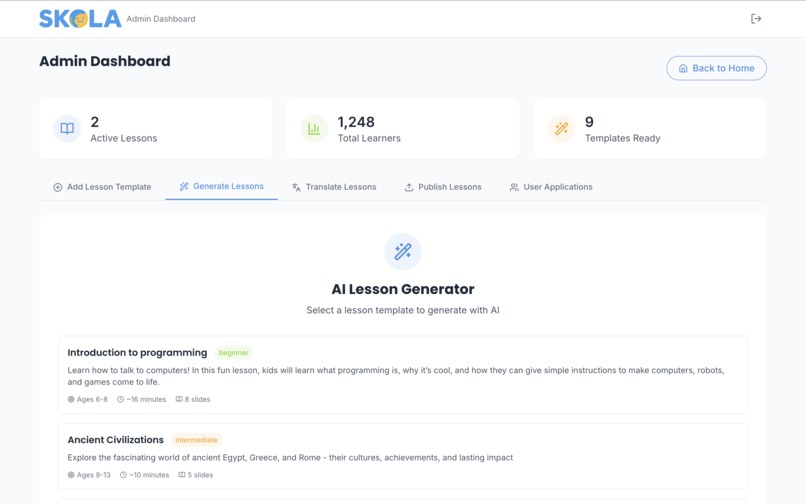
Task: Click the 9 Templates Ready count
Action: [589, 122]
